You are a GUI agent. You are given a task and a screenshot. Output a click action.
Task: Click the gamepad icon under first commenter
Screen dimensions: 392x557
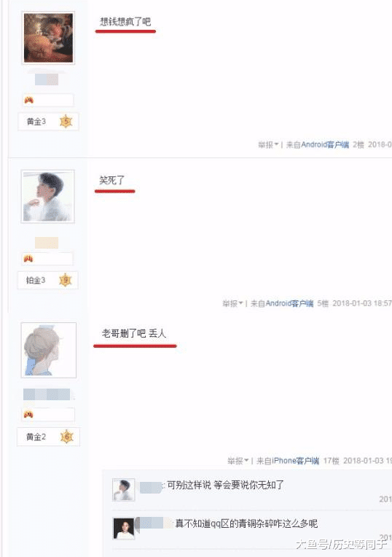point(28,100)
